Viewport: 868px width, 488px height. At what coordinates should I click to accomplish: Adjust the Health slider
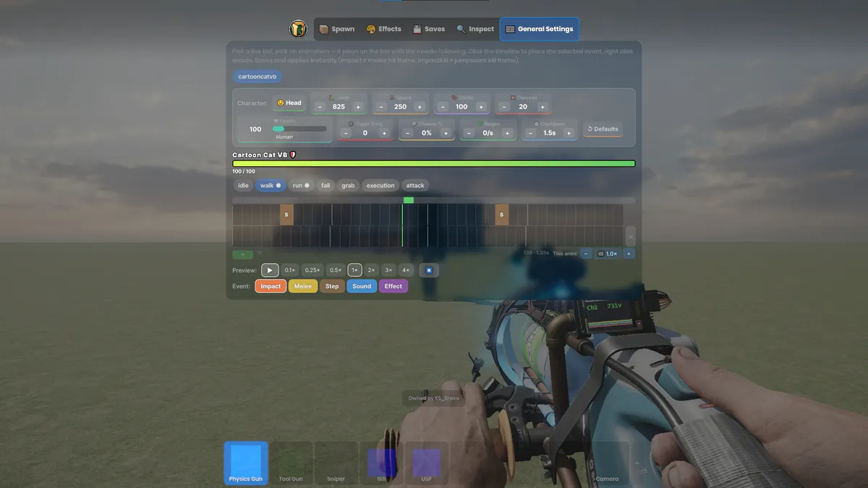point(299,129)
